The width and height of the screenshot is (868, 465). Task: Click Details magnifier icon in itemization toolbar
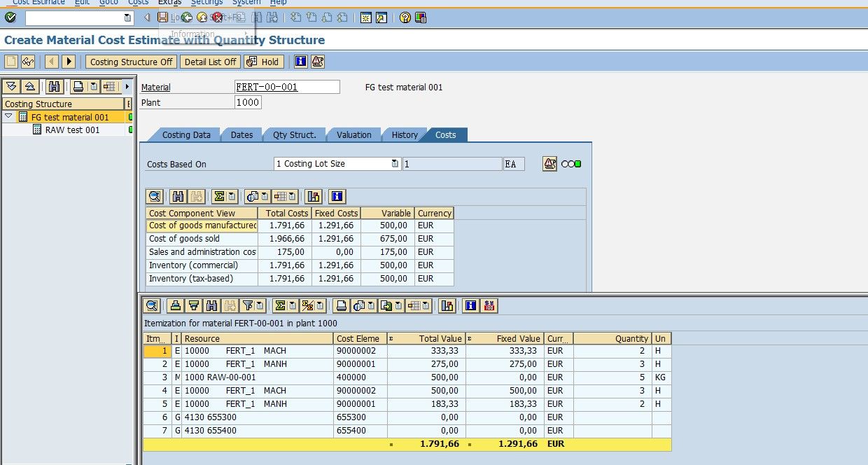click(151, 305)
